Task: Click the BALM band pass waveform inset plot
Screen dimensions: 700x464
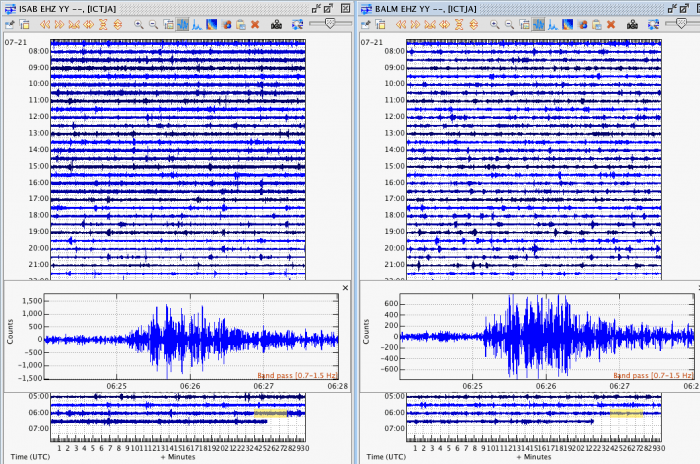Action: click(547, 336)
